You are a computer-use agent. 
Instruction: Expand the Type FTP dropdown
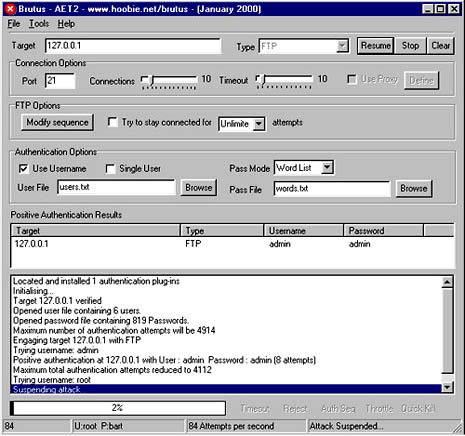(x=342, y=46)
